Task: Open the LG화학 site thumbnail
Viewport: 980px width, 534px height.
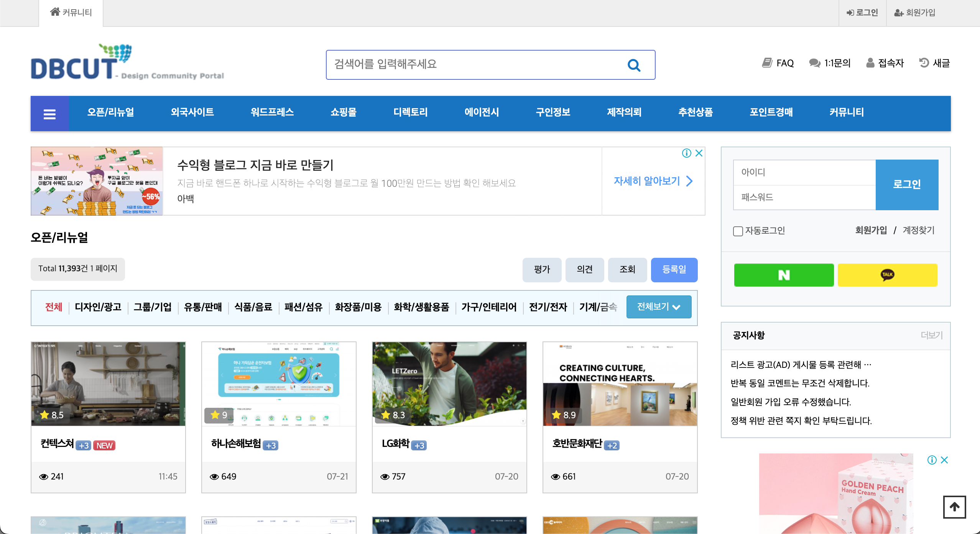Action: (x=449, y=384)
